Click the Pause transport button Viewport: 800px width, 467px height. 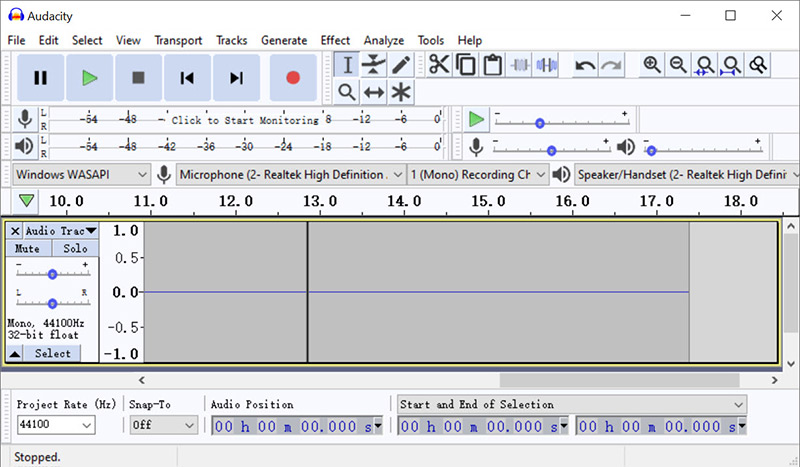pyautogui.click(x=41, y=78)
